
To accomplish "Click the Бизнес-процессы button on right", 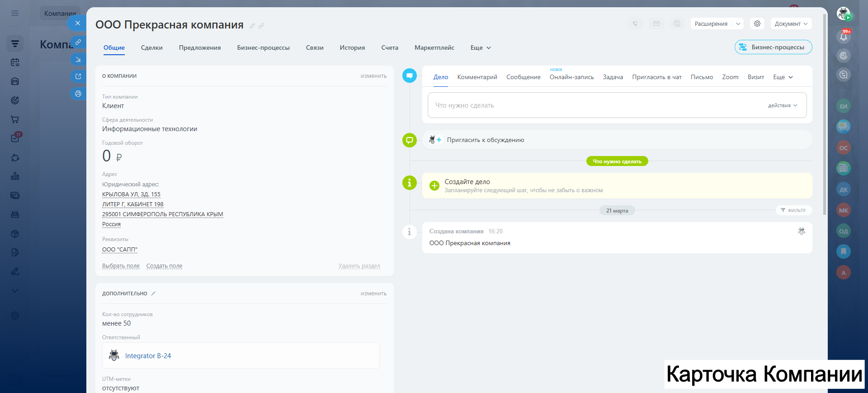I will tap(773, 47).
